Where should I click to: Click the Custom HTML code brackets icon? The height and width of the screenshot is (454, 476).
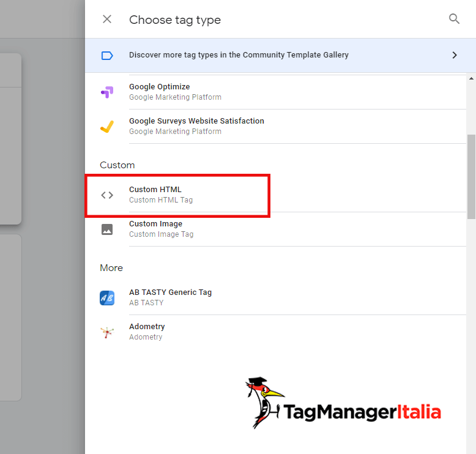click(107, 195)
